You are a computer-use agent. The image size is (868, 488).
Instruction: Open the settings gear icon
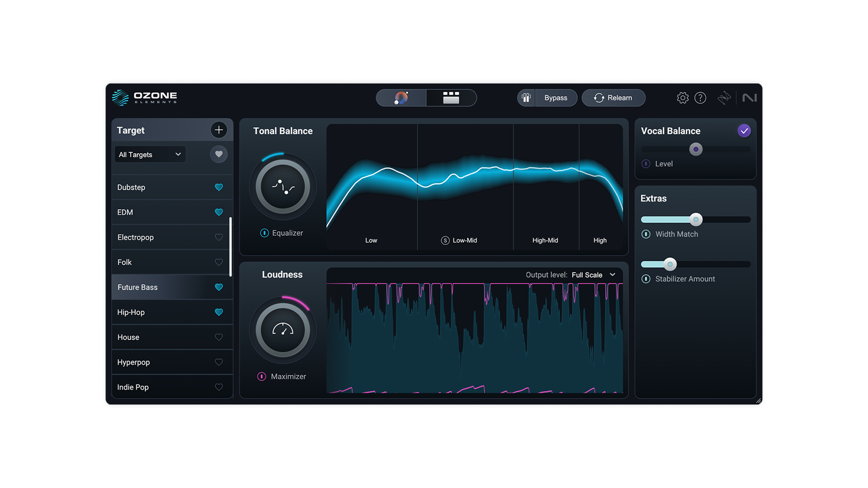[x=683, y=98]
